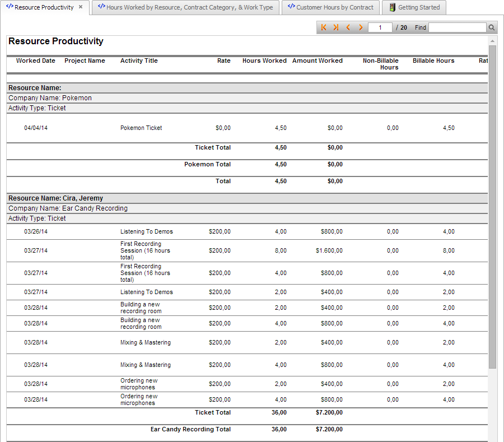Close the Resource Productivity tab
The image size is (504, 442).
click(81, 7)
